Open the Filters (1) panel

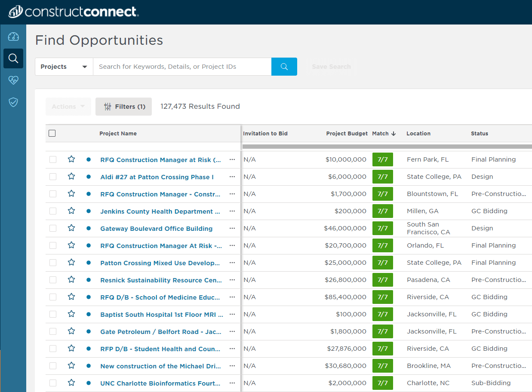(123, 106)
